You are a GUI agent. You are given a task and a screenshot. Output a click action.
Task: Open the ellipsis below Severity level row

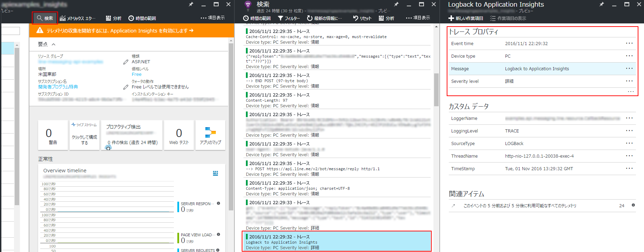tap(631, 92)
